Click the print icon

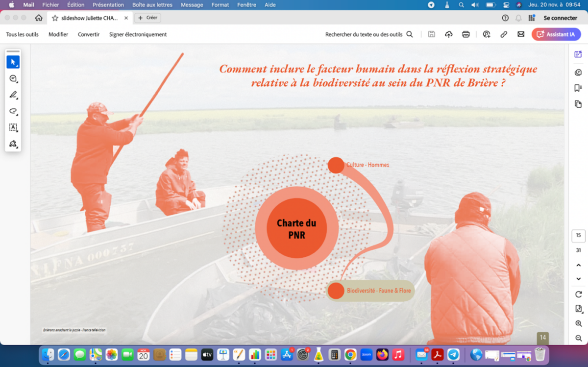[465, 34]
